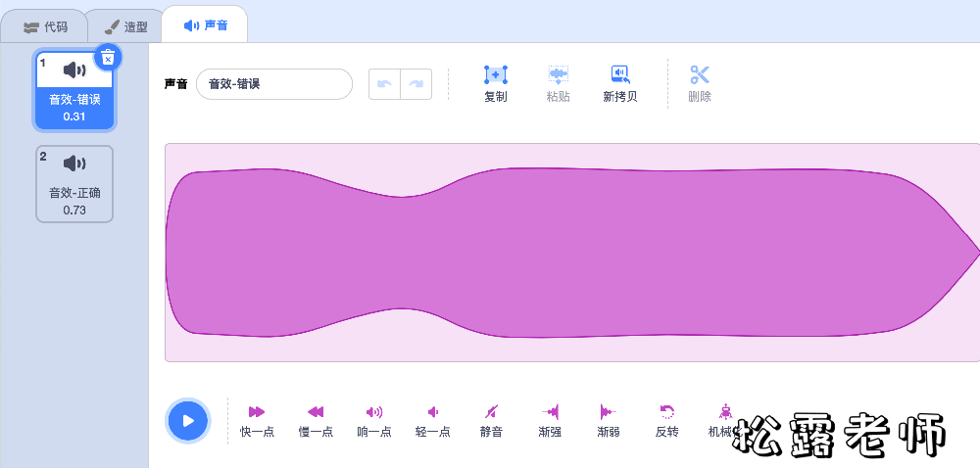Apply the 快一点 (faster) effect

258,420
